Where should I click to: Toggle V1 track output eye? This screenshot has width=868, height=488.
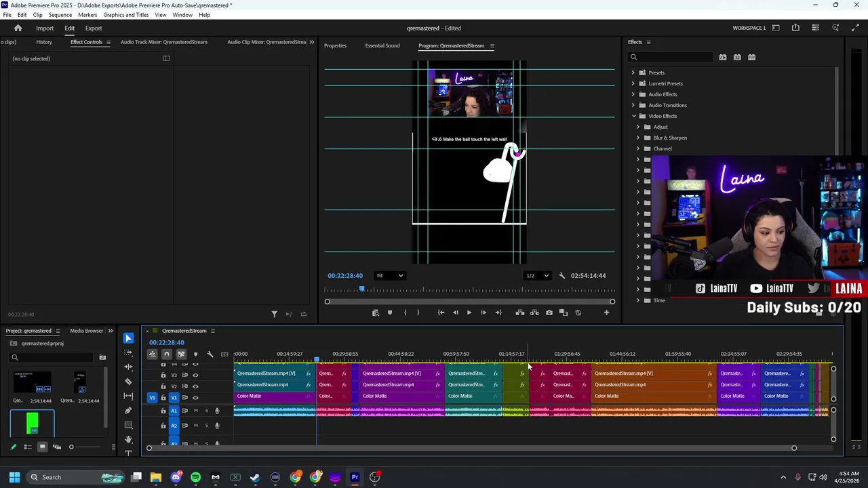coord(195,398)
